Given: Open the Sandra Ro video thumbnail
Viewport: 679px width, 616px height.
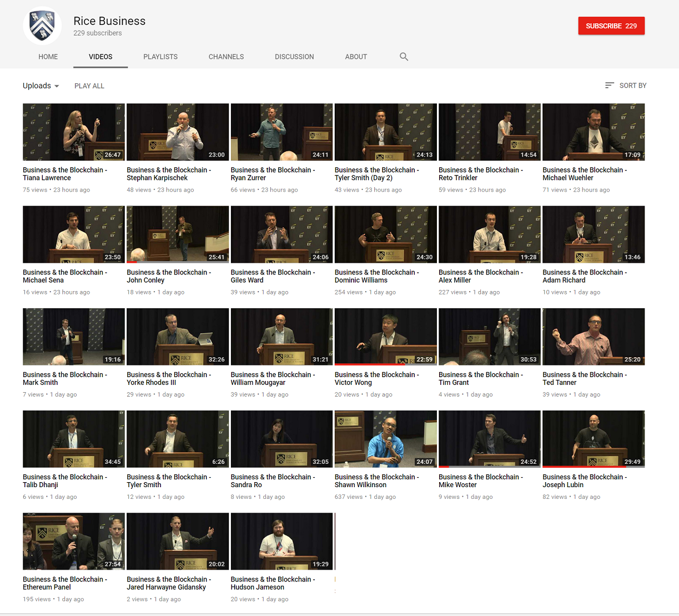Looking at the screenshot, I should (x=281, y=439).
